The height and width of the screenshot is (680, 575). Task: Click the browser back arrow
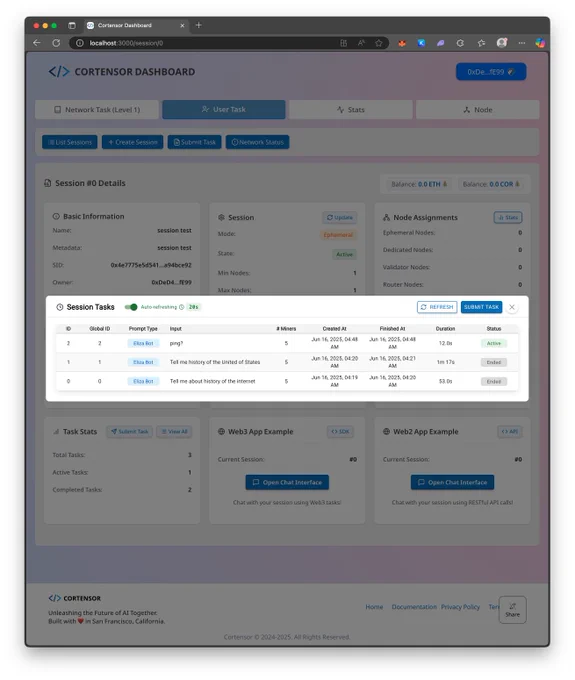click(37, 43)
